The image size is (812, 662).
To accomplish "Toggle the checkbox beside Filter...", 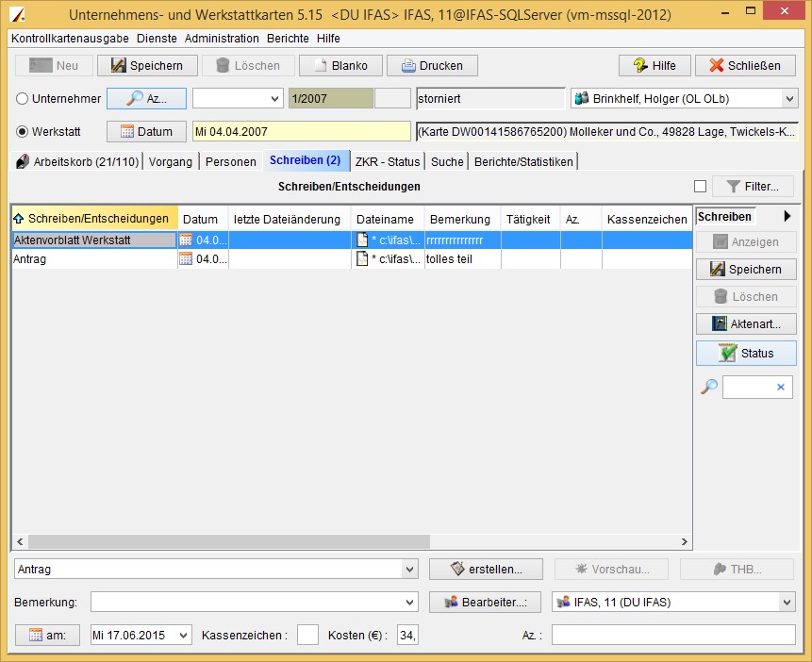I will click(x=700, y=186).
